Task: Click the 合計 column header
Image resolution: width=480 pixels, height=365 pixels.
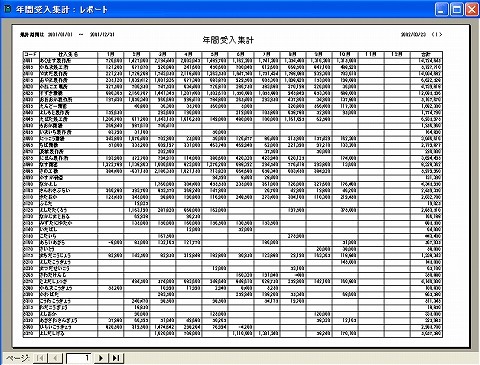Action: pos(426,54)
